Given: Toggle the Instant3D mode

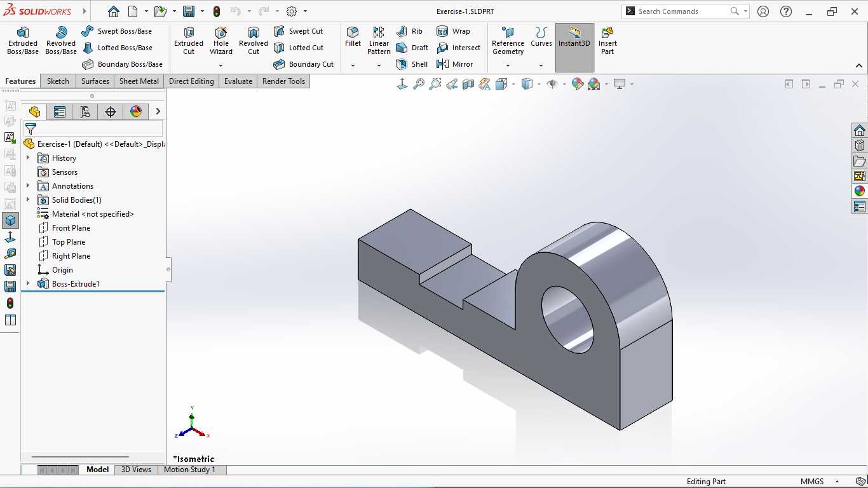Looking at the screenshot, I should click(574, 48).
